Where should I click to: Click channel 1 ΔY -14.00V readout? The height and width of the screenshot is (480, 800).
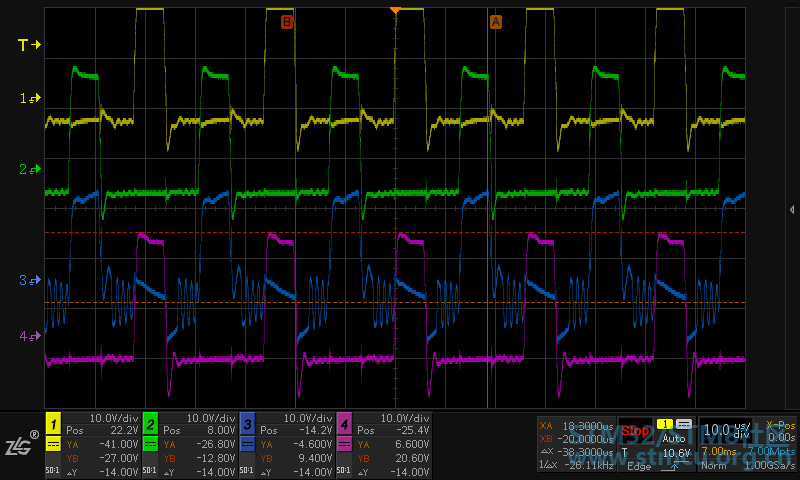click(x=102, y=472)
